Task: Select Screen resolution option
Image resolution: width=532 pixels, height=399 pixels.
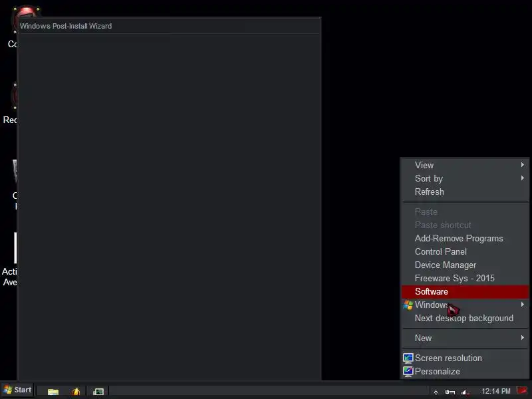Action: coord(465,358)
